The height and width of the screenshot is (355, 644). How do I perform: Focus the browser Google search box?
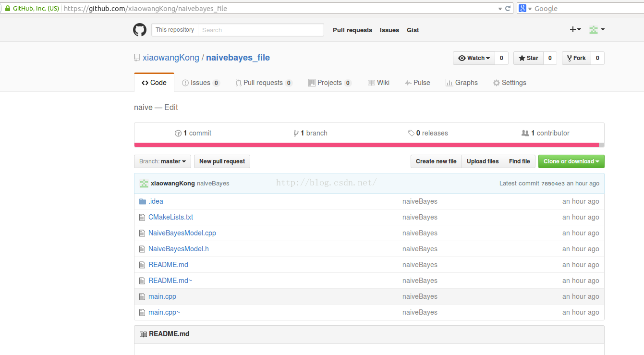point(588,9)
